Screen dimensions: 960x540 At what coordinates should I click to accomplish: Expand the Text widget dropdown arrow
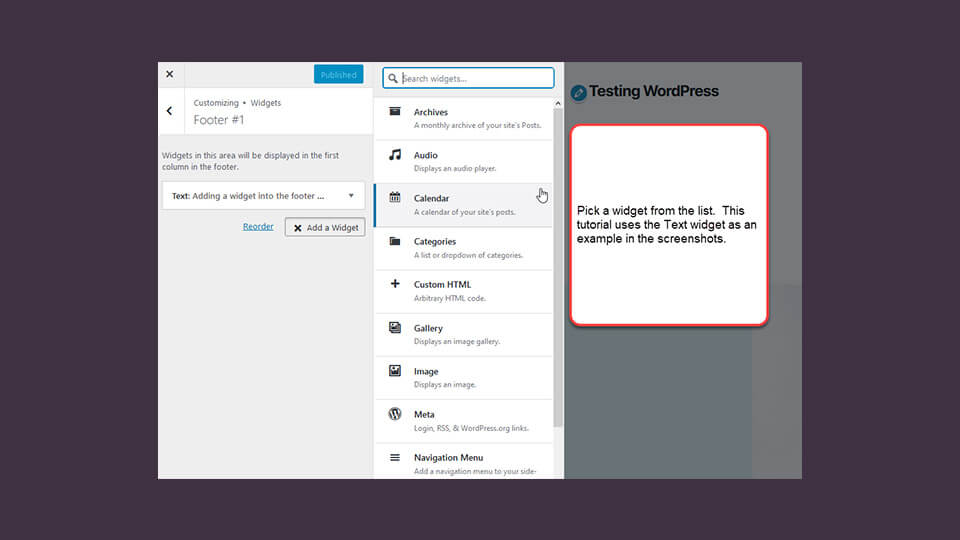pos(351,196)
